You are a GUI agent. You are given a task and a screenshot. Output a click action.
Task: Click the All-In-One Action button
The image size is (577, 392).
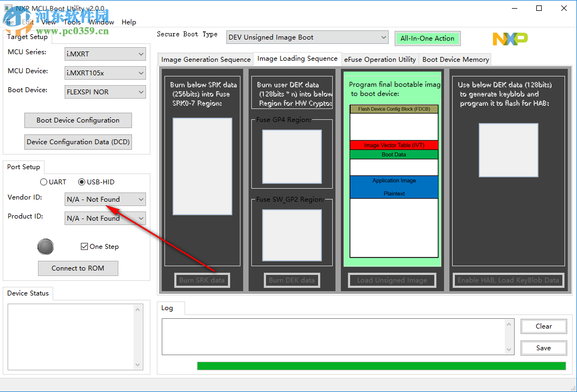click(428, 38)
